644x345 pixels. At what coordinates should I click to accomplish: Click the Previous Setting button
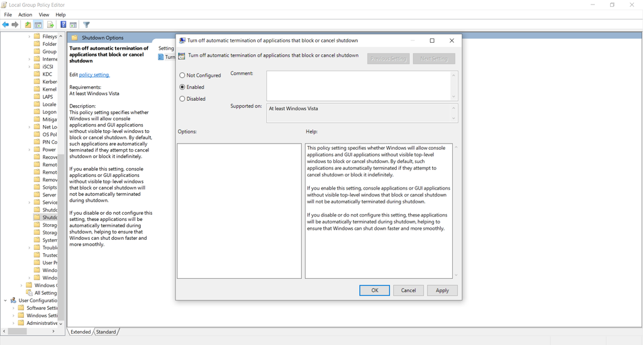pos(388,59)
